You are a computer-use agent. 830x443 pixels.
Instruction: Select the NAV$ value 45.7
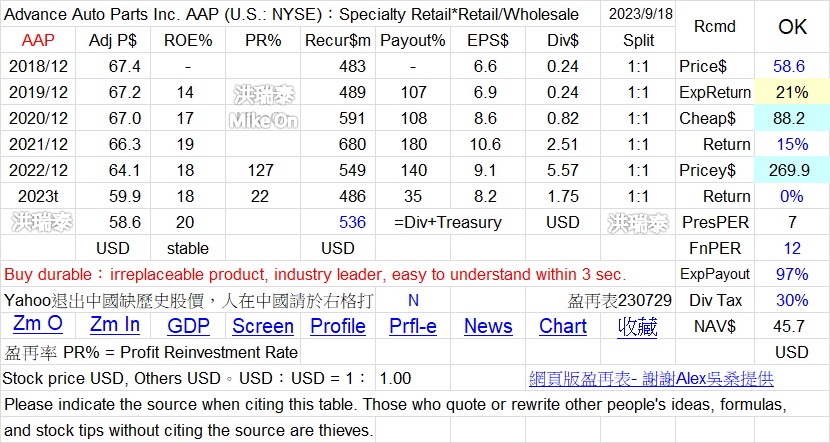792,326
